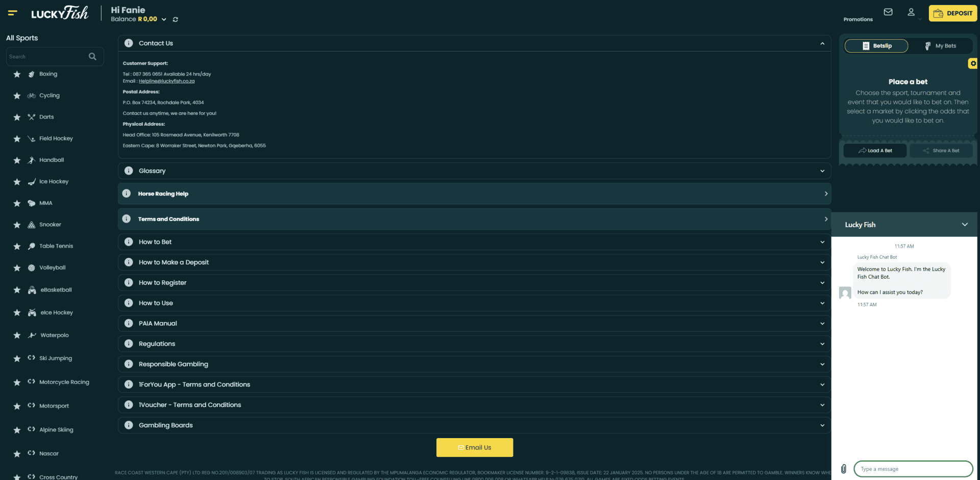Click the betslip settings gear icon
Viewport: 980px width, 480px height.
tap(973, 63)
